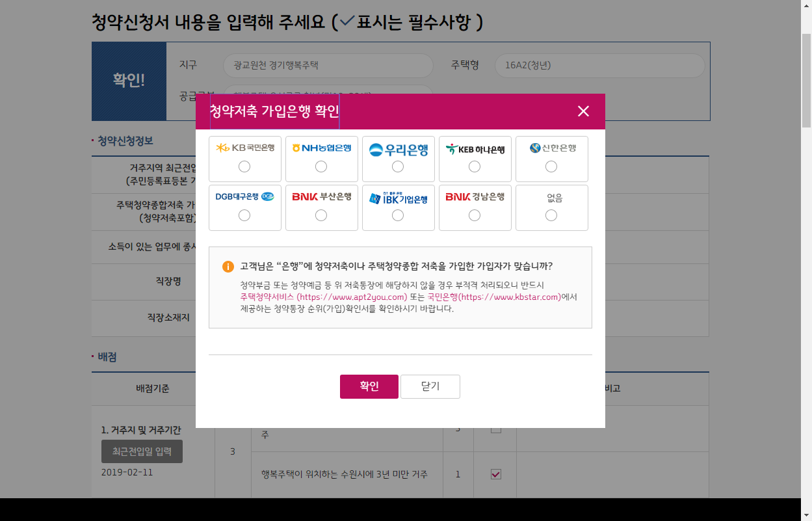Click the 주택형 field 16A2(청년)
This screenshot has height=521, width=812.
point(599,66)
